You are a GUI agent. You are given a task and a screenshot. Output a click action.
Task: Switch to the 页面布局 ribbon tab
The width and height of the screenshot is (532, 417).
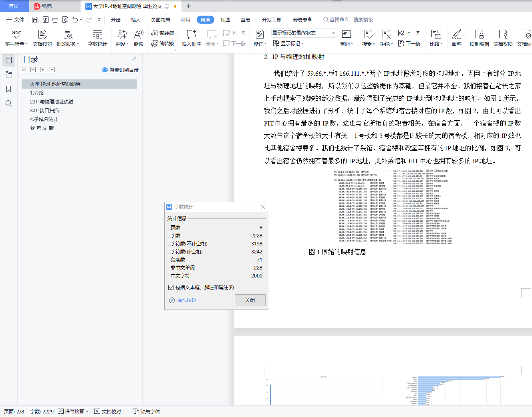[x=161, y=20]
